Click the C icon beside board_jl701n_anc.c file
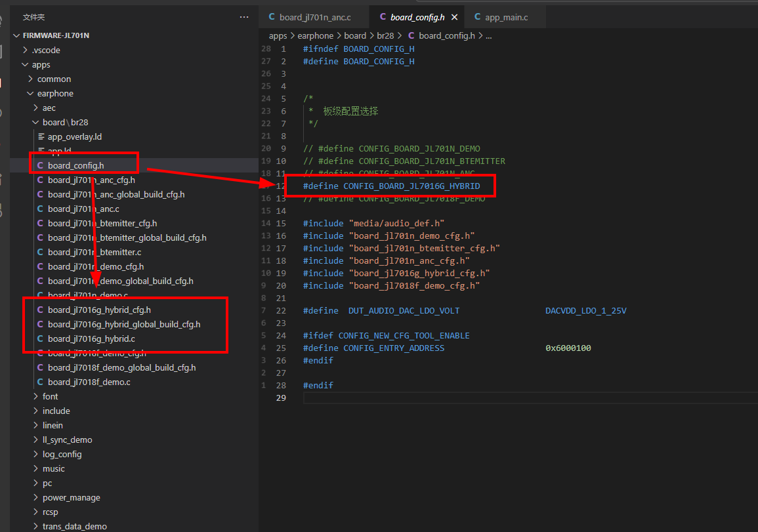The width and height of the screenshot is (758, 532). [40, 209]
